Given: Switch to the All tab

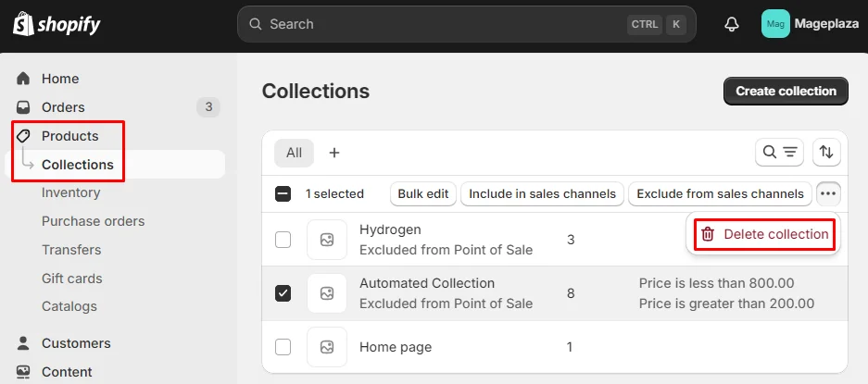Looking at the screenshot, I should [x=294, y=153].
